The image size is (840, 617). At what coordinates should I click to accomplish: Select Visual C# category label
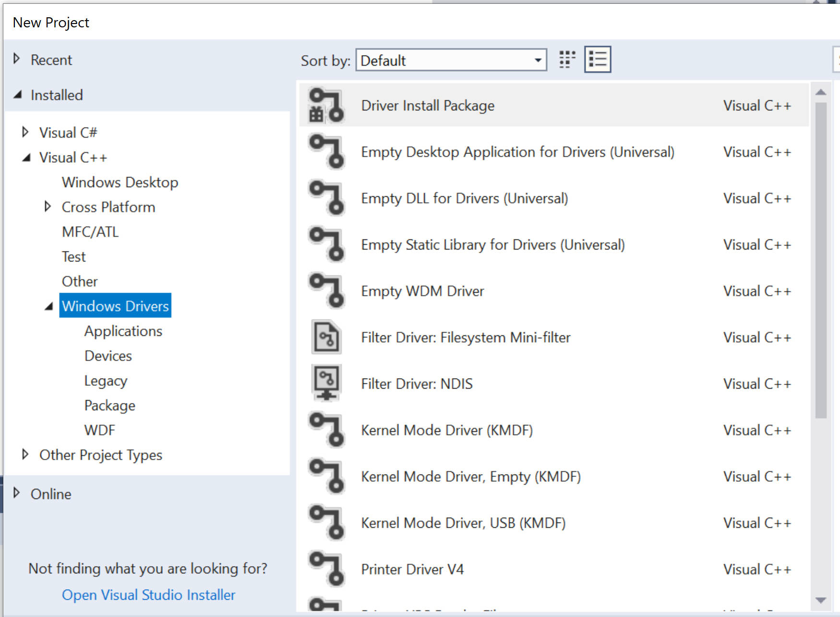(68, 132)
